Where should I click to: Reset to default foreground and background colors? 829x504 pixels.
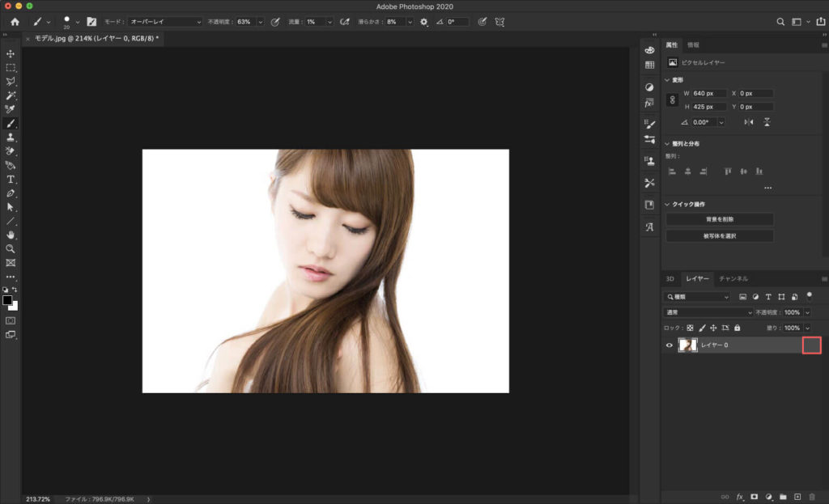[x=6, y=290]
